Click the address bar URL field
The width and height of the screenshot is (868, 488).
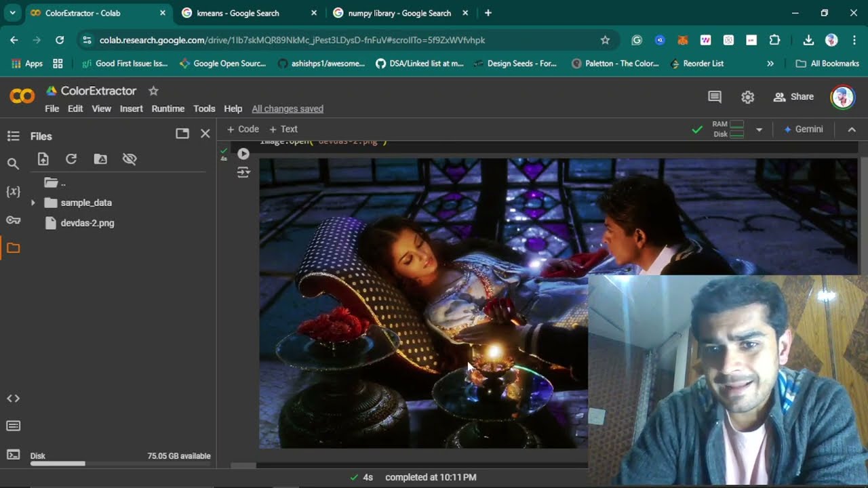pos(346,40)
